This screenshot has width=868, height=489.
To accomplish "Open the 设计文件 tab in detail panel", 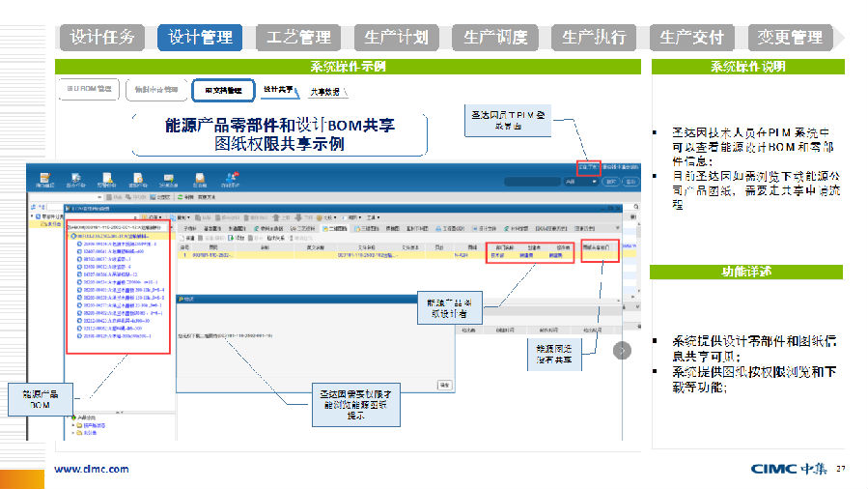I will tap(485, 228).
